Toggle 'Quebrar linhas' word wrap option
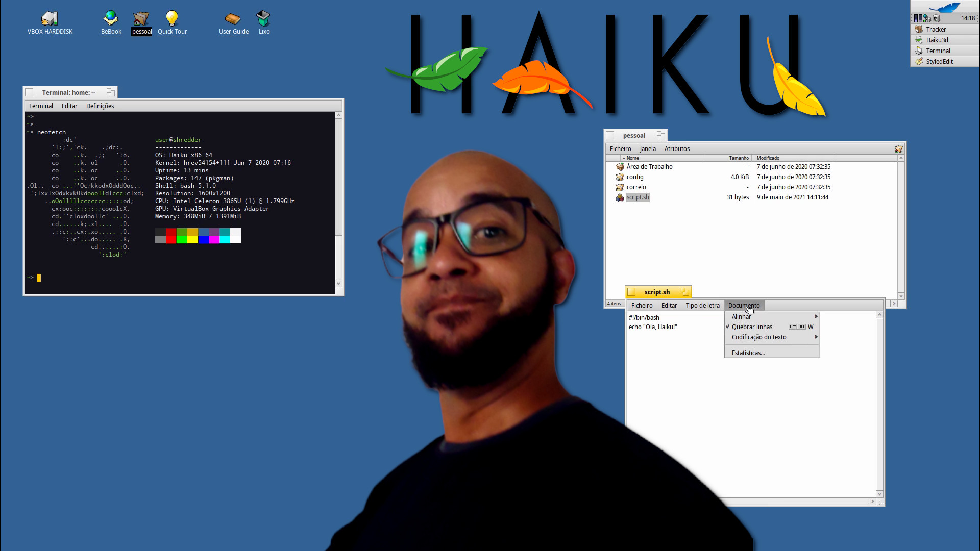The image size is (980, 551). (752, 327)
